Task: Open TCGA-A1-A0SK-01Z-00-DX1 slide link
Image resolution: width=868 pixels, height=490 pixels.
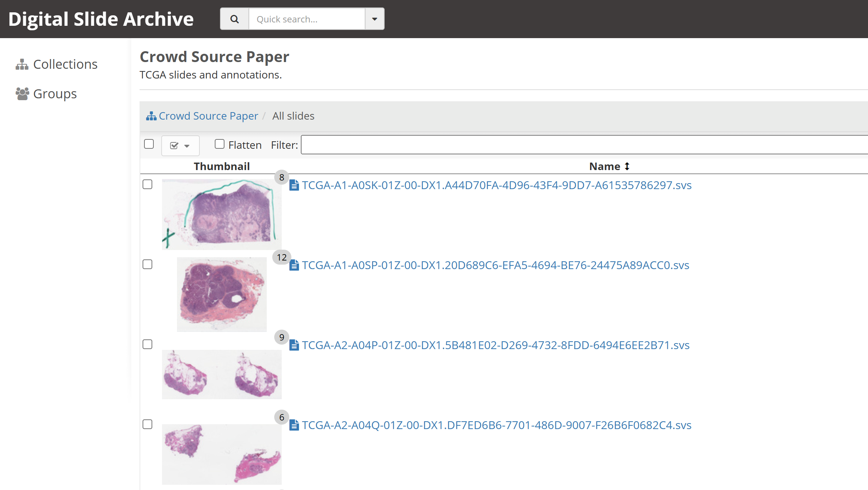Action: pyautogui.click(x=496, y=185)
